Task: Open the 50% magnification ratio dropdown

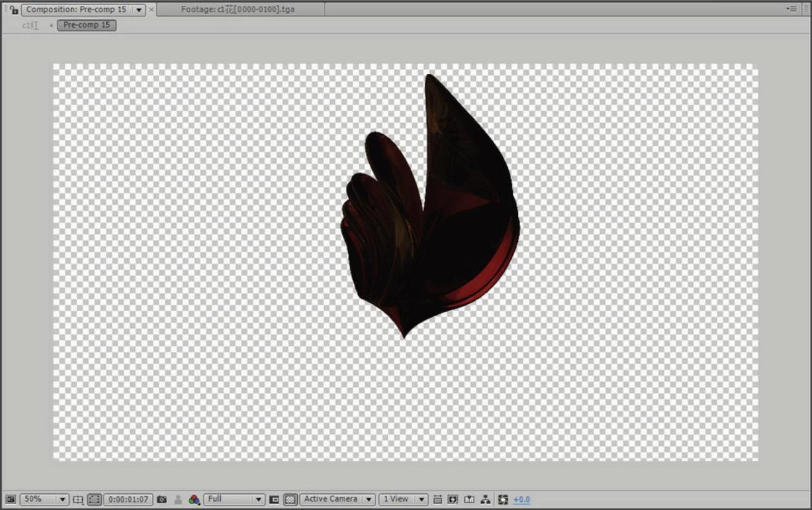Action: click(x=44, y=500)
